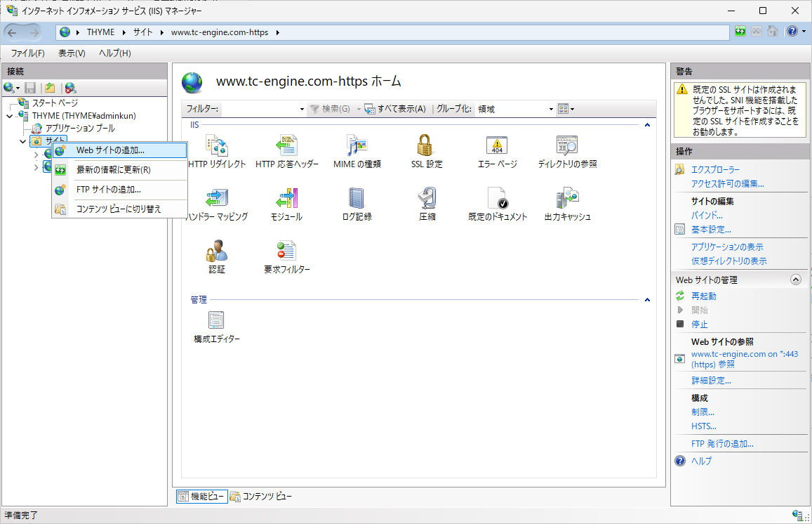Open the ログ記録 feature icon
This screenshot has height=524, width=812.
click(x=357, y=198)
